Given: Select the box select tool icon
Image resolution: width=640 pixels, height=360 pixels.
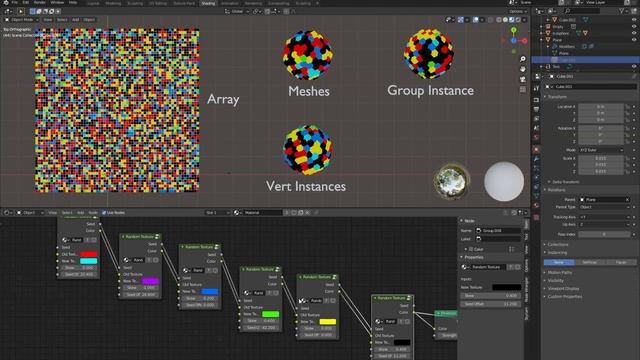Looking at the screenshot, I should [x=33, y=11].
